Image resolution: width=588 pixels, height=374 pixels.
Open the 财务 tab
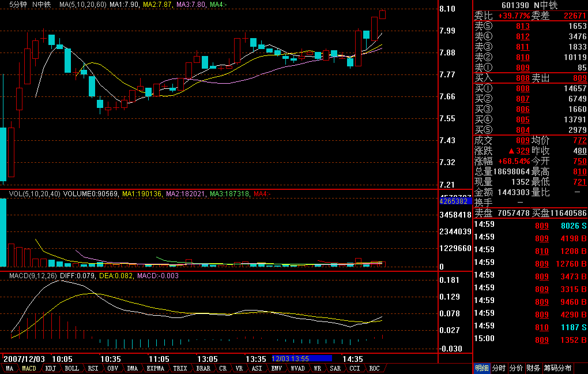coord(533,368)
